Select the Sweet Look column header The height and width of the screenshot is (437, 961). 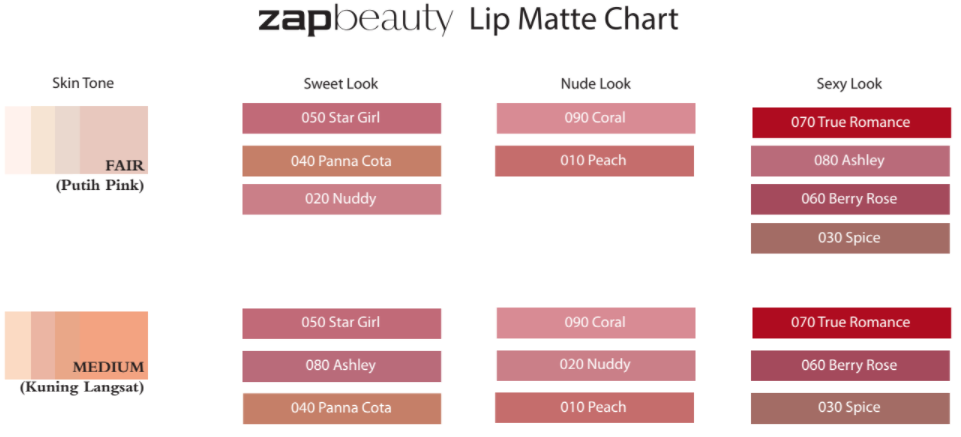point(341,84)
